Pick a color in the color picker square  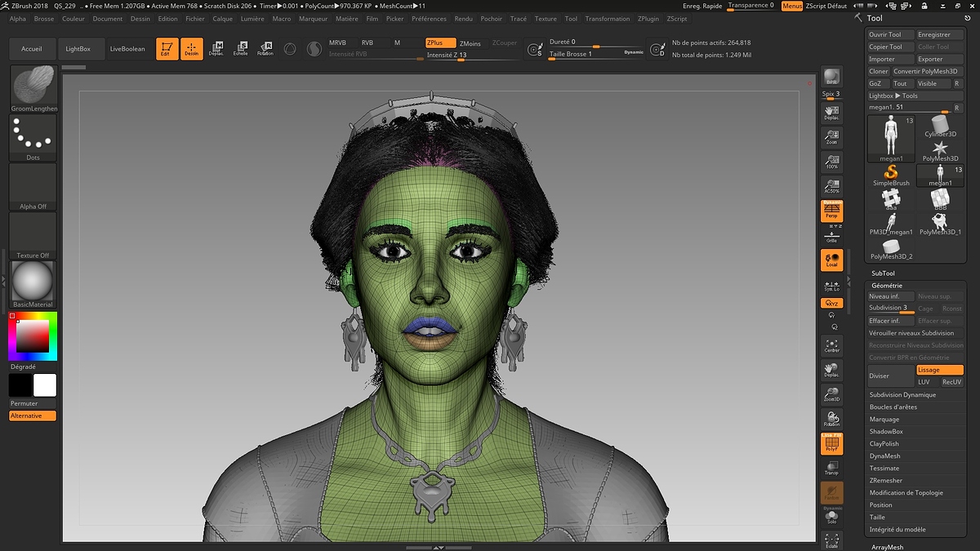point(33,335)
